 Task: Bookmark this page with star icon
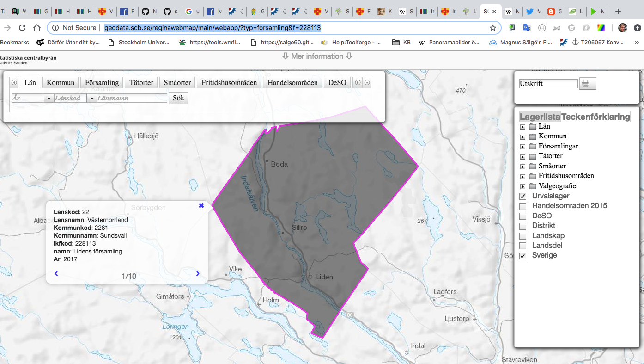[x=493, y=28]
